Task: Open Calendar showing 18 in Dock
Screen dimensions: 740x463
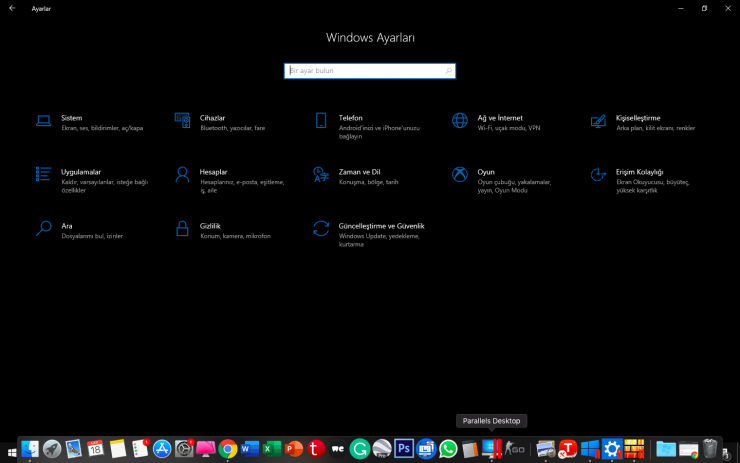Action: (x=96, y=449)
